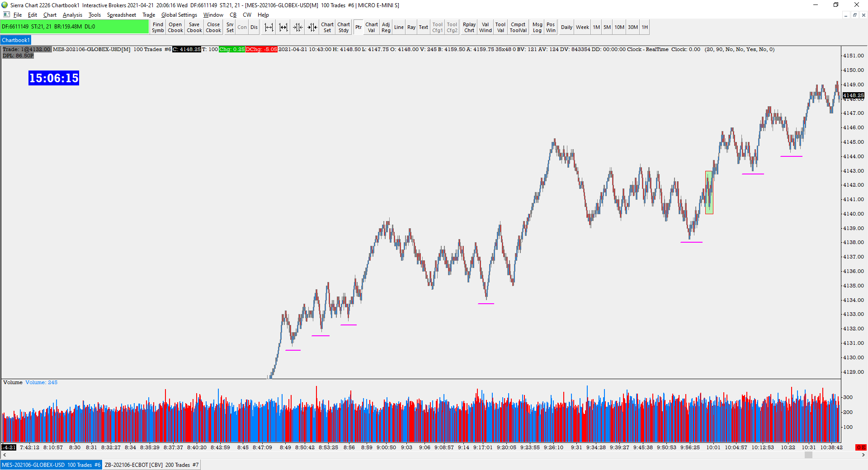
Task: Switch to ZB-202106-ECBOT 200 Trades tab
Action: click(151, 465)
